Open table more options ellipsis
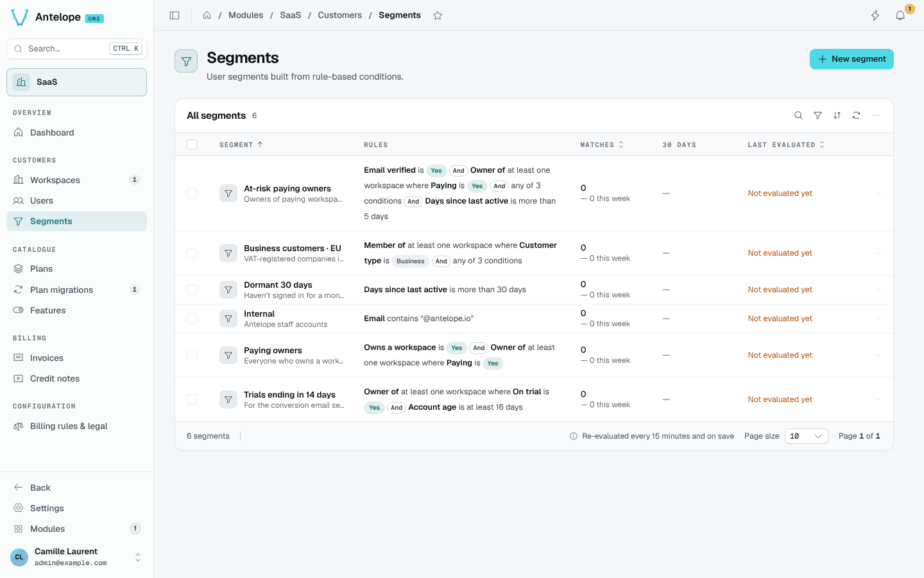This screenshot has width=924, height=578. pos(875,116)
